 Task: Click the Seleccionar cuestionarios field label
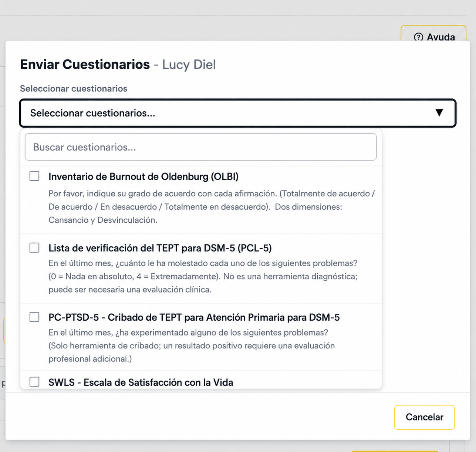click(x=74, y=89)
